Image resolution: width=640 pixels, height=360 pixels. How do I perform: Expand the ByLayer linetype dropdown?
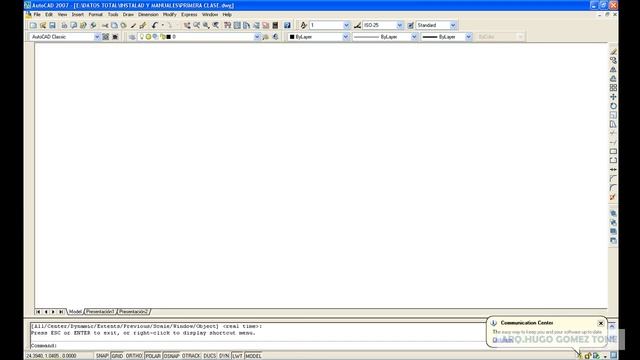pos(414,37)
